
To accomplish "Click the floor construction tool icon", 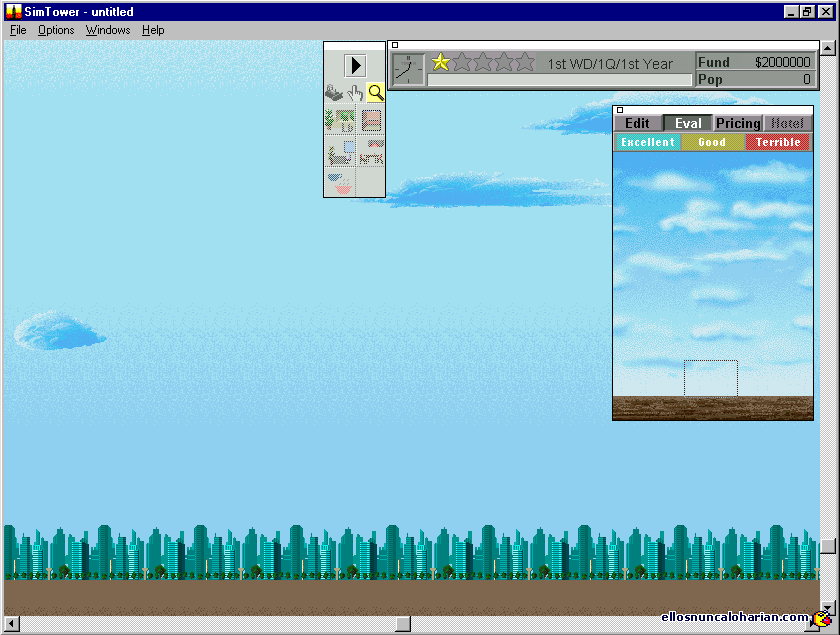I will point(371,121).
